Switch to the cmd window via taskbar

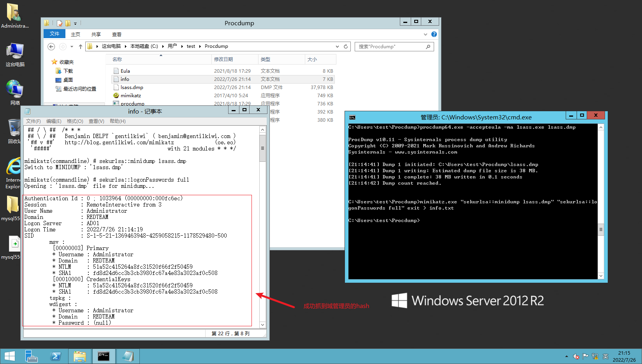pyautogui.click(x=104, y=356)
